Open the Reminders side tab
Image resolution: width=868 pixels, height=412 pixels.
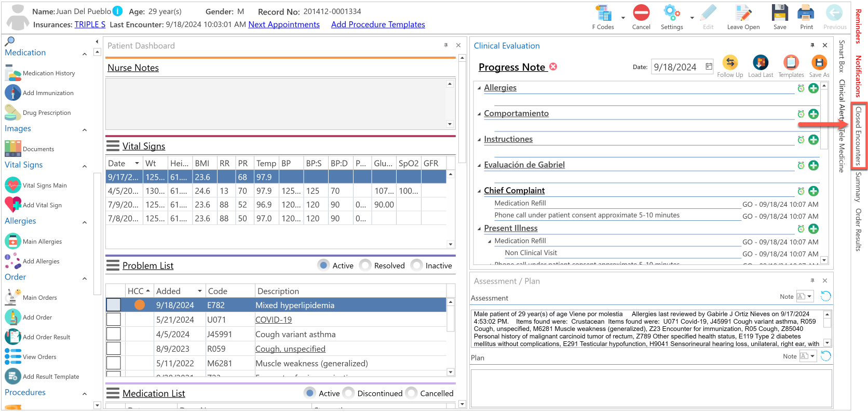click(859, 25)
